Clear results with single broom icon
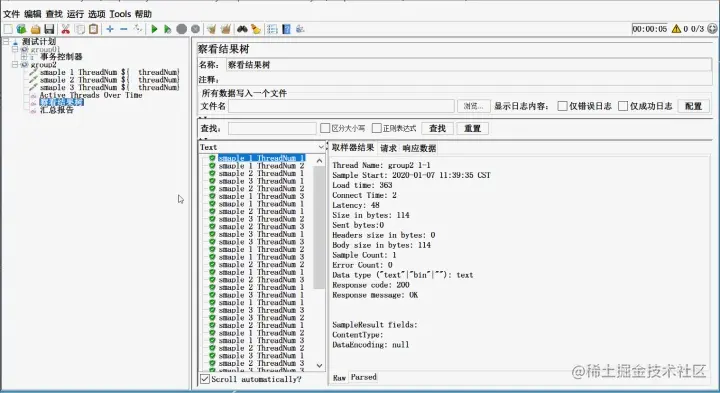The width and height of the screenshot is (720, 393). pos(211,29)
